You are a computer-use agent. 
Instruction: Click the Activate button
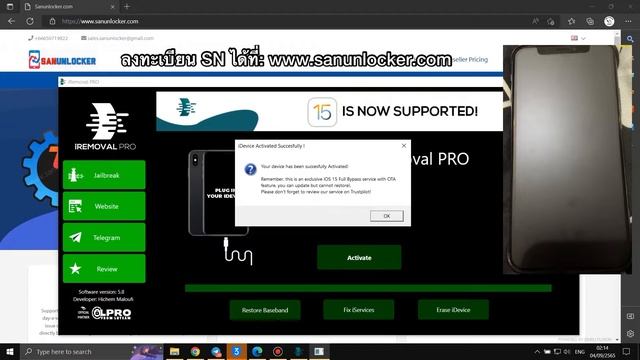tap(359, 258)
